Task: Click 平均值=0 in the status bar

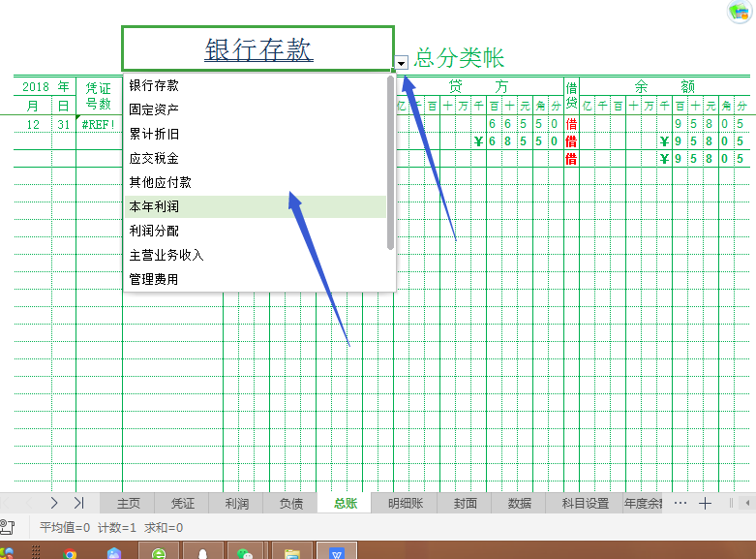Action: pyautogui.click(x=65, y=528)
